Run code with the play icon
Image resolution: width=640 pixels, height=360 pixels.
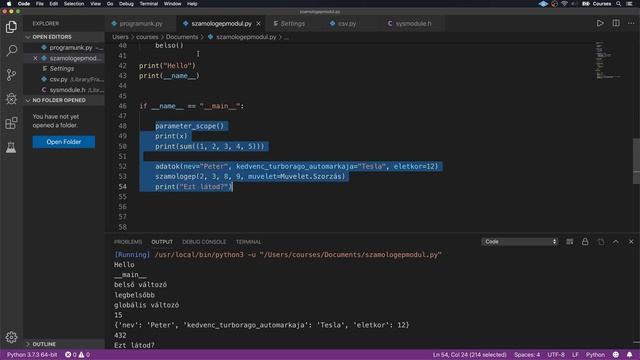coord(600,23)
